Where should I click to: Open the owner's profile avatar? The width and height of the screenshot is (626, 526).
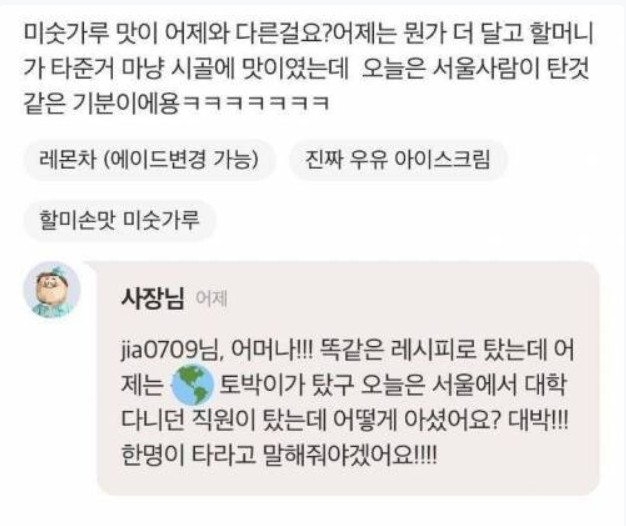tap(52, 290)
